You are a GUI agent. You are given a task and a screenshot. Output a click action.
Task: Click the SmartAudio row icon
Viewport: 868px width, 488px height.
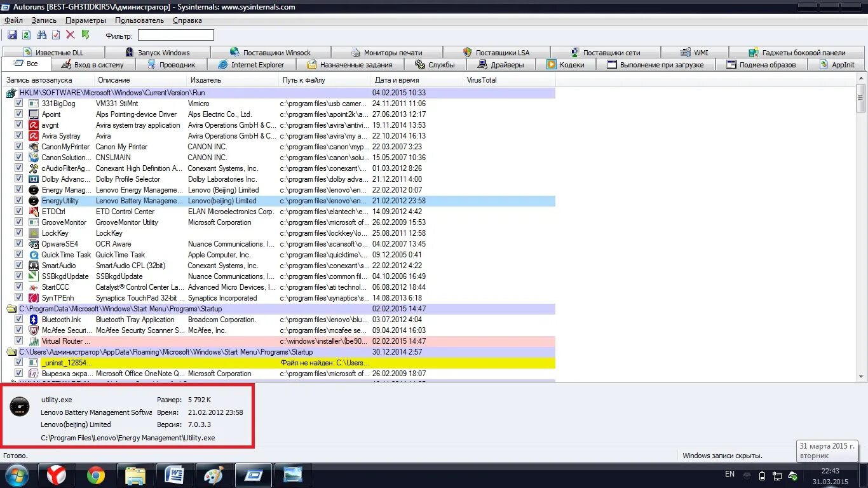[34, 266]
